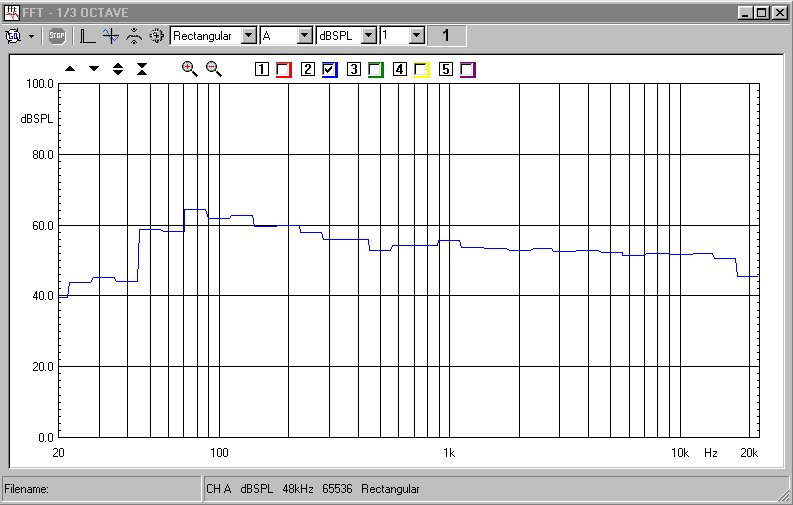793x505 pixels.
Task: Enable the purple trace 5 checkbox
Action: click(468, 70)
